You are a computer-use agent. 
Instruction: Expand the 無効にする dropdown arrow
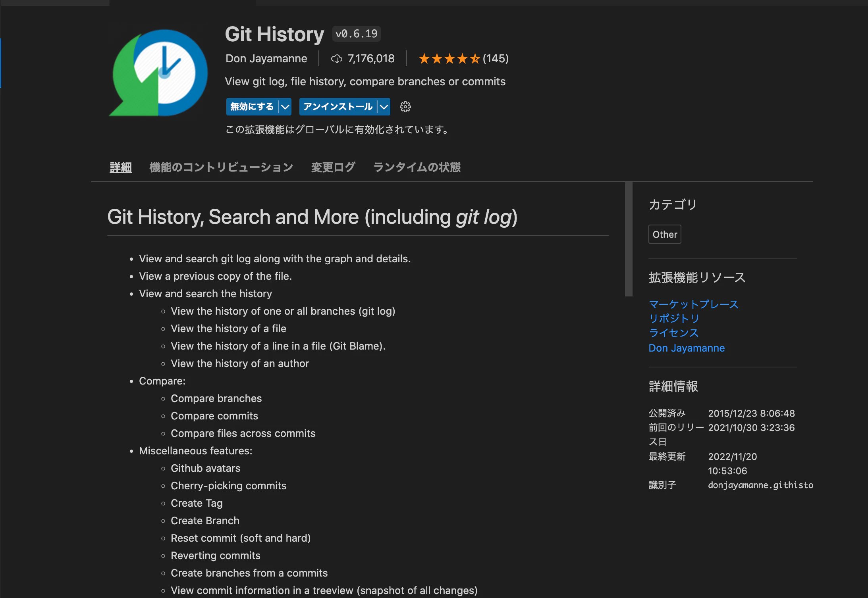pyautogui.click(x=285, y=107)
